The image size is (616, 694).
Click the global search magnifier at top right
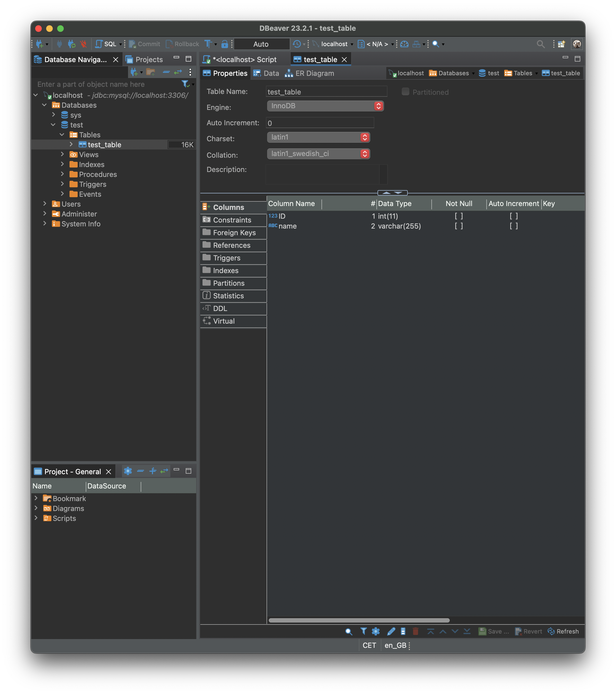[x=541, y=44]
